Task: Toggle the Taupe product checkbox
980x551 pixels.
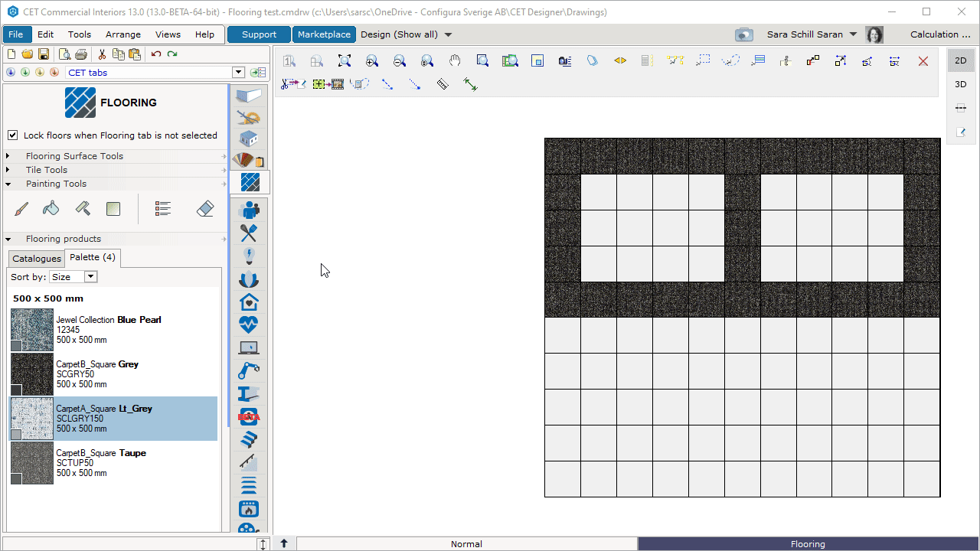Action: (x=16, y=479)
